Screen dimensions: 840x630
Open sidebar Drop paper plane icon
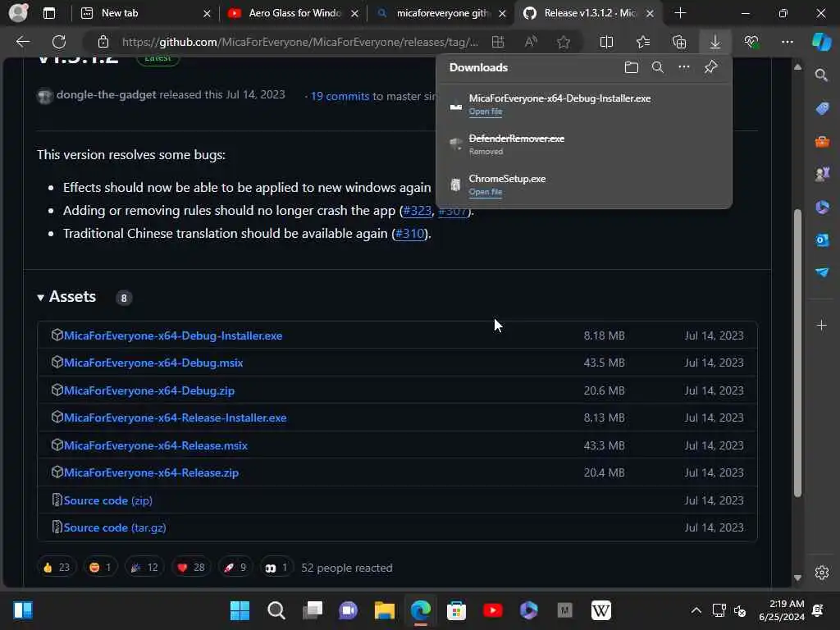(822, 272)
